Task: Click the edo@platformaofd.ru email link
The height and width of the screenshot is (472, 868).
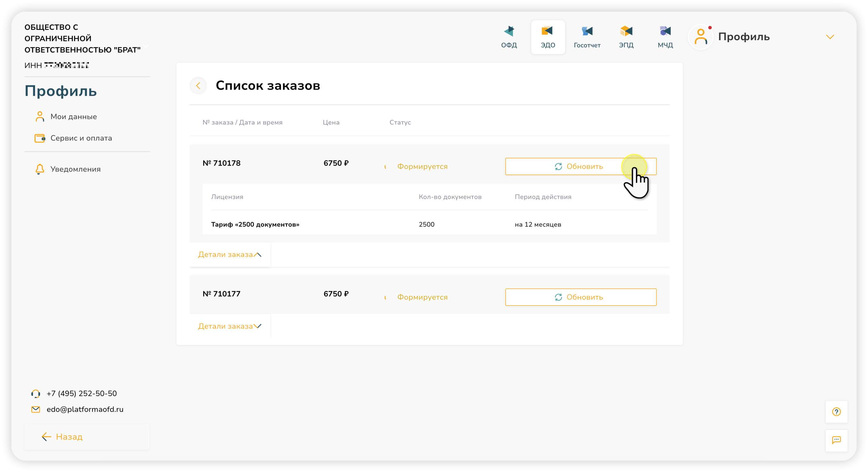Action: tap(85, 409)
